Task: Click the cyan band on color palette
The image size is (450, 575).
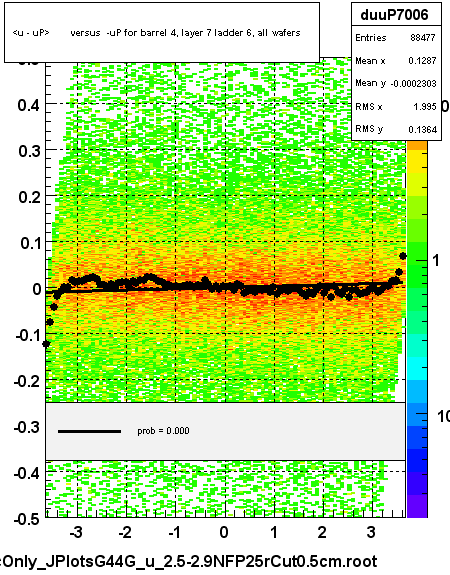Action: click(417, 369)
